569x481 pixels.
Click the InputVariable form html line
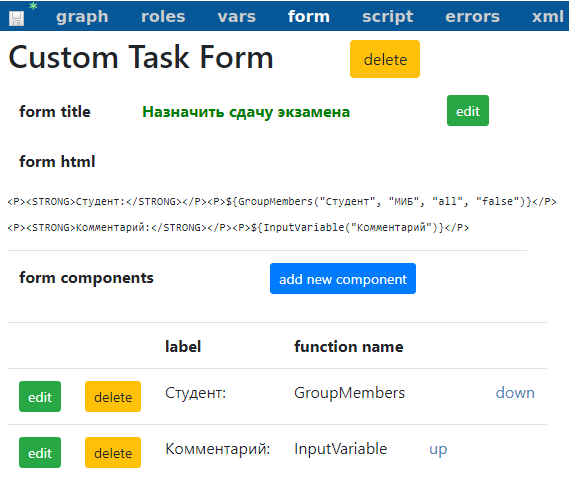tap(238, 228)
